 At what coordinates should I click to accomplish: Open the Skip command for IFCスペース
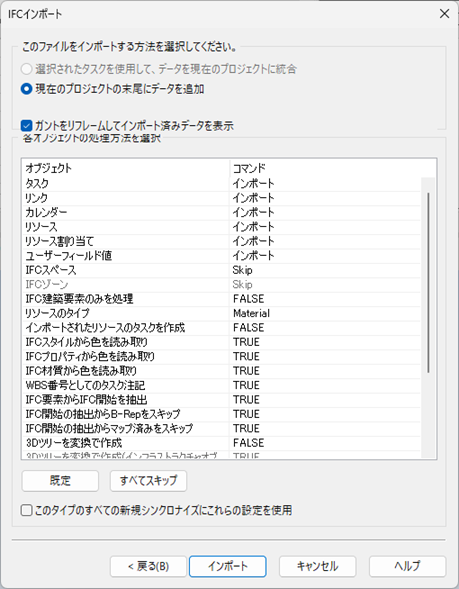[x=325, y=270]
